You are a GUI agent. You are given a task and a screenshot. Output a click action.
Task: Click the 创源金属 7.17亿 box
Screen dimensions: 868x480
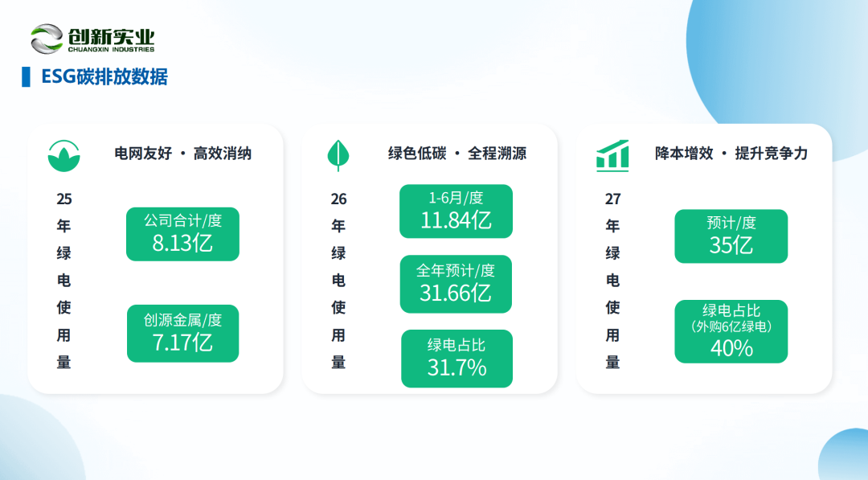click(182, 334)
